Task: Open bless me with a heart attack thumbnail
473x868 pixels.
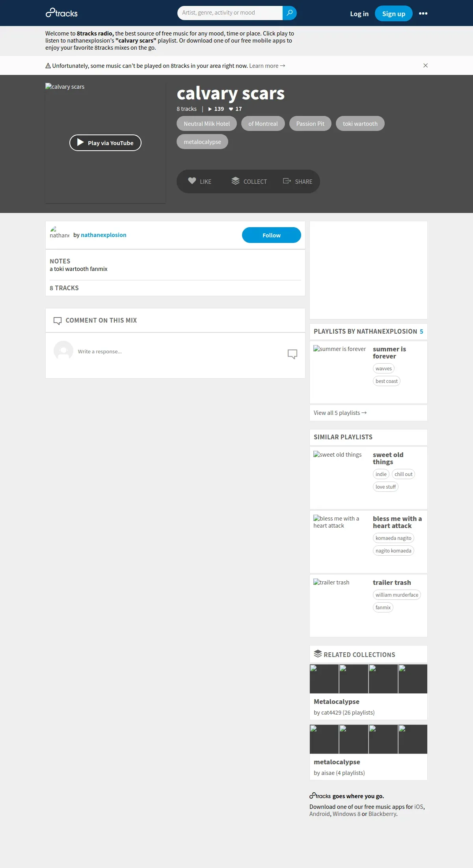Action: coord(341,542)
